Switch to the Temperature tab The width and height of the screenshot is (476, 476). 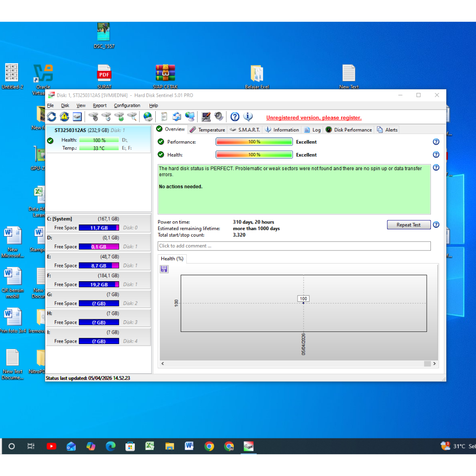click(x=207, y=130)
